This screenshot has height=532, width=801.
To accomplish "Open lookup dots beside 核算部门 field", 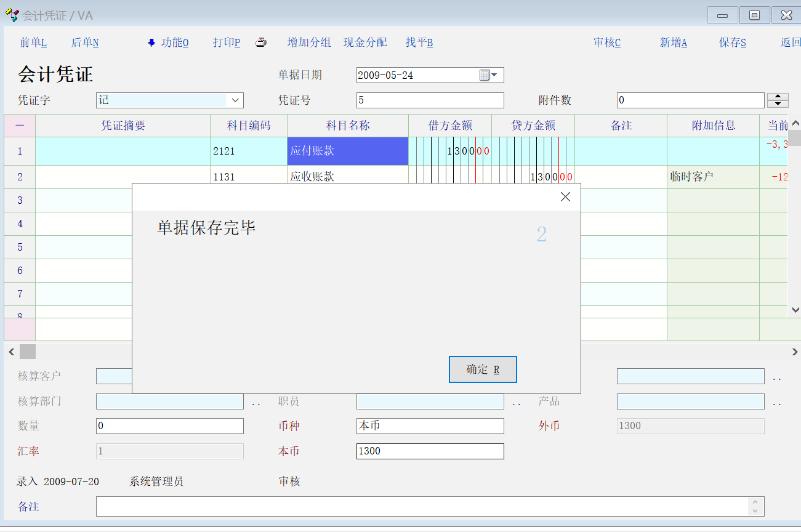I will pyautogui.click(x=256, y=403).
